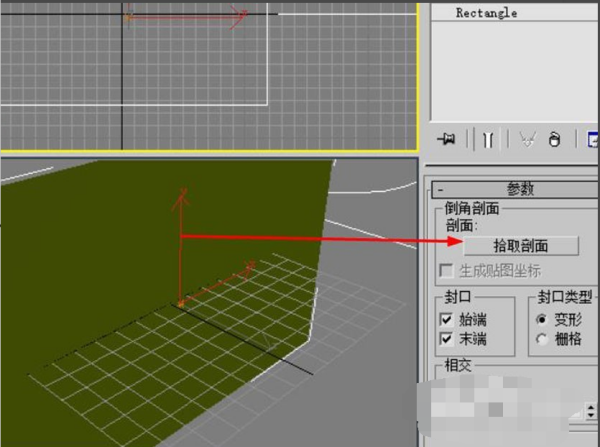600x447 pixels.
Task: Select 变形 (Morph) cap type
Action: pos(541,320)
